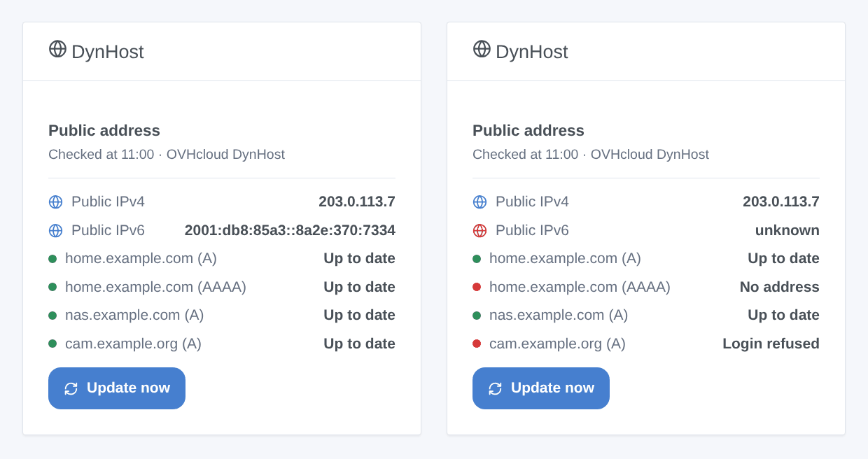
Task: Click 'No address' status
Action: point(780,287)
